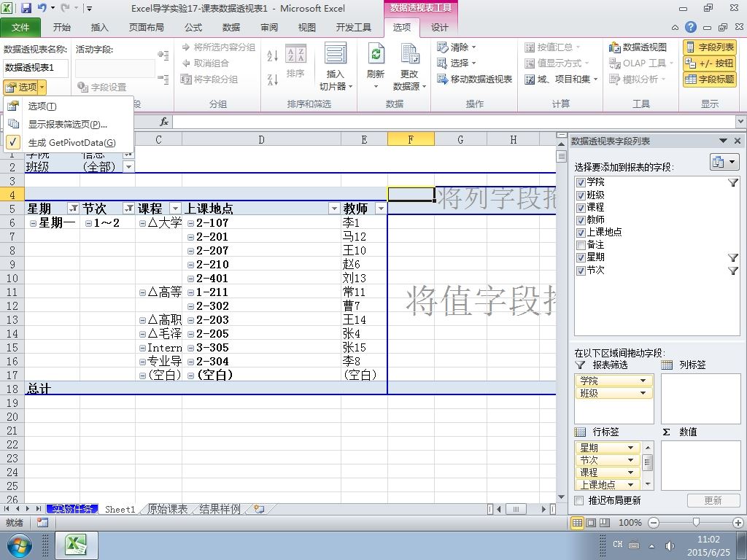Click the Page Layout view icon in status bar
This screenshot has height=560, width=747.
pos(591,523)
